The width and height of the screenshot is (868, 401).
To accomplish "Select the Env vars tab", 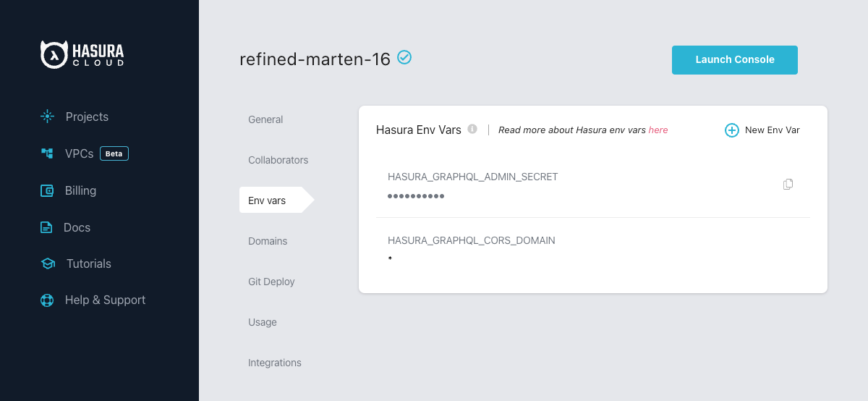I will tap(277, 200).
